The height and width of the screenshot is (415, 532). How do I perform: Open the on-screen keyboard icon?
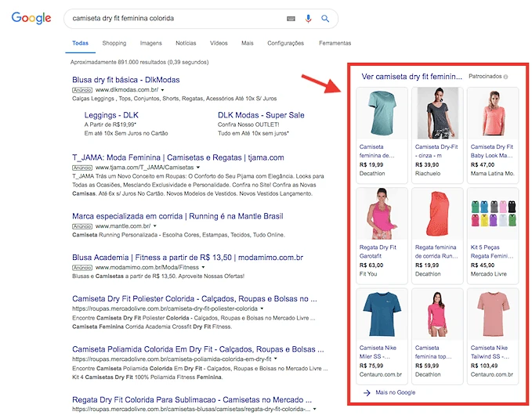point(291,19)
